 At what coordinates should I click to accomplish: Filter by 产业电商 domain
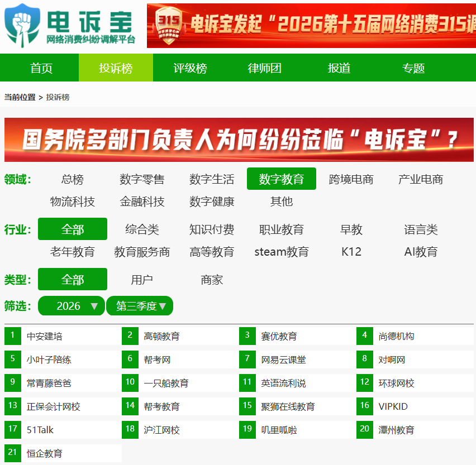click(x=421, y=179)
